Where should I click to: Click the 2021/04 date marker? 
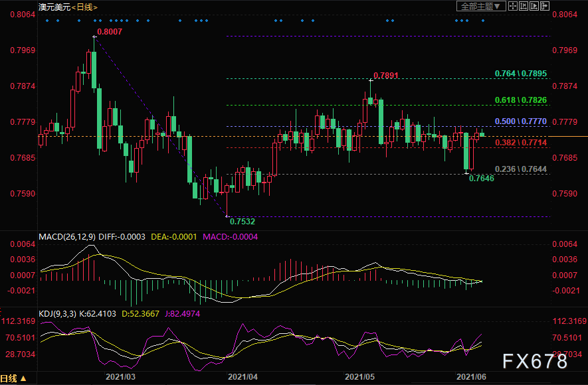[x=243, y=377]
